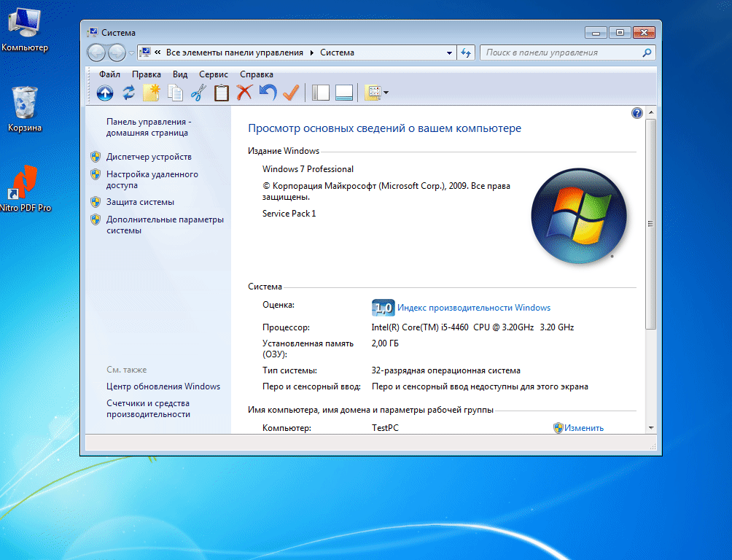Click the New folder icon in toolbar
This screenshot has height=560, width=732.
[151, 93]
